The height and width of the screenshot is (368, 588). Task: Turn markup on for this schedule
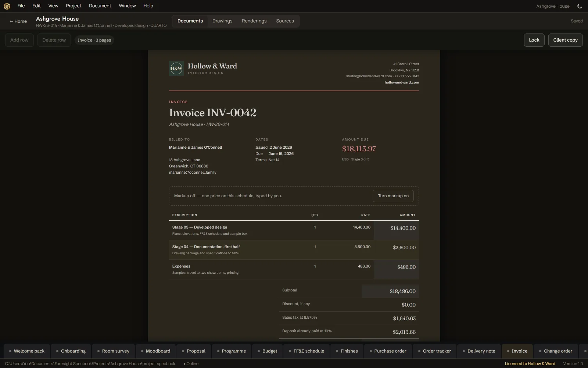[x=393, y=196]
